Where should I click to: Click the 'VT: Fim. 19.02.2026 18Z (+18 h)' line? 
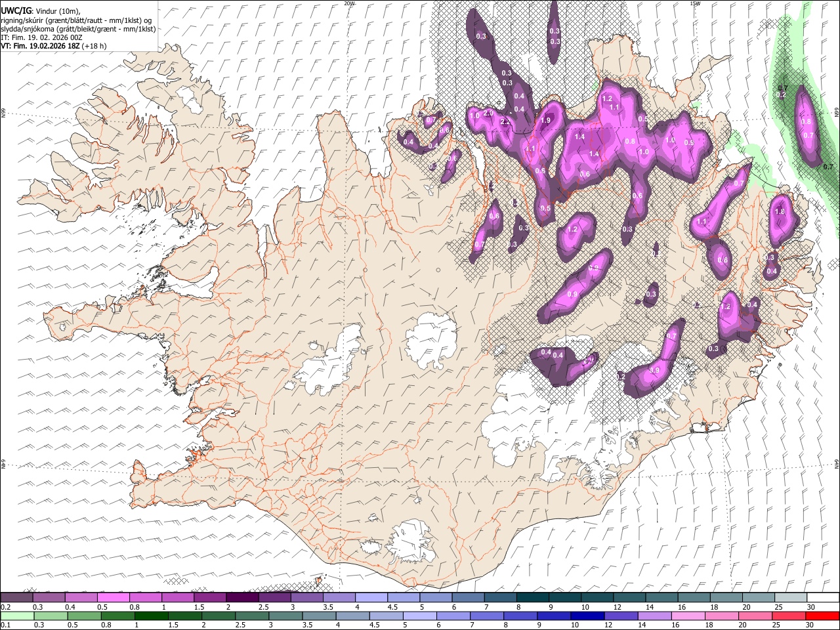[x=53, y=46]
